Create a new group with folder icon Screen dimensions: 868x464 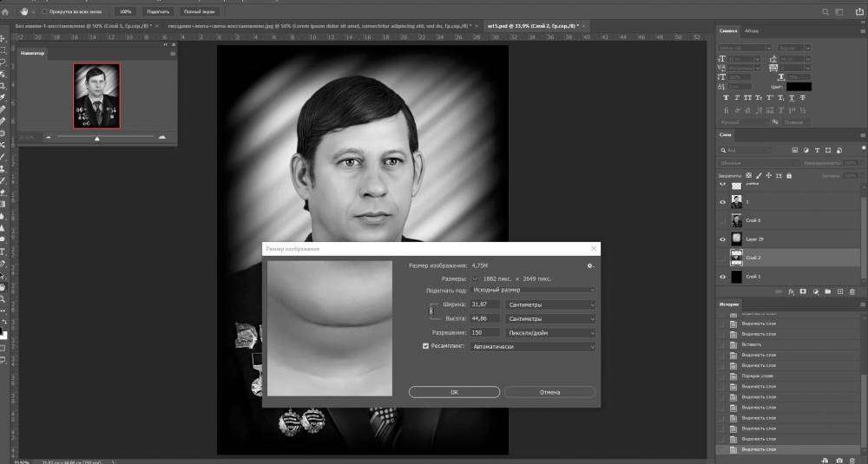[x=829, y=291]
